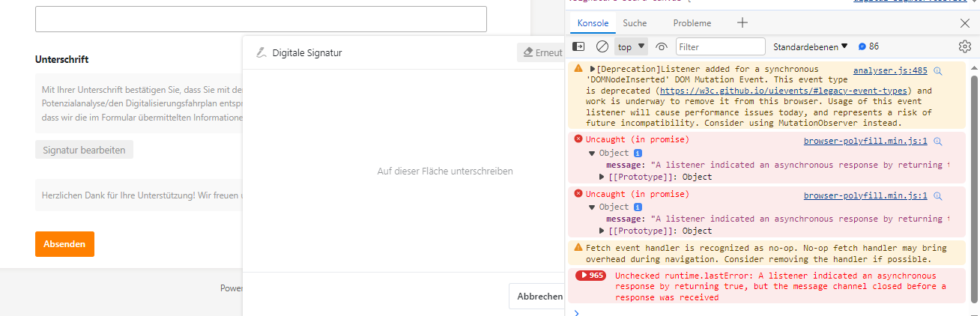The height and width of the screenshot is (316, 980).
Task: Expand the Deprecation warning message arrow
Action: tap(593, 70)
